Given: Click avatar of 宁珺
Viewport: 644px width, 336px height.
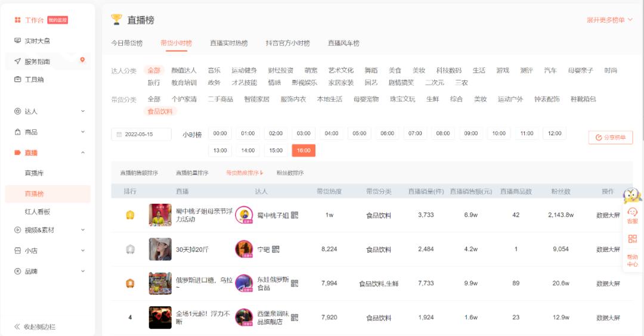Looking at the screenshot, I should (244, 249).
